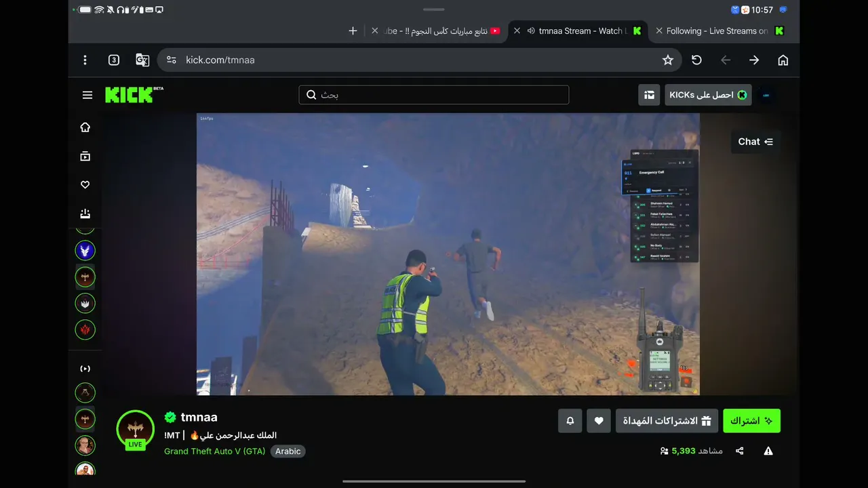Image resolution: width=868 pixels, height=488 pixels.
Task: Open a new browser tab
Action: (353, 31)
